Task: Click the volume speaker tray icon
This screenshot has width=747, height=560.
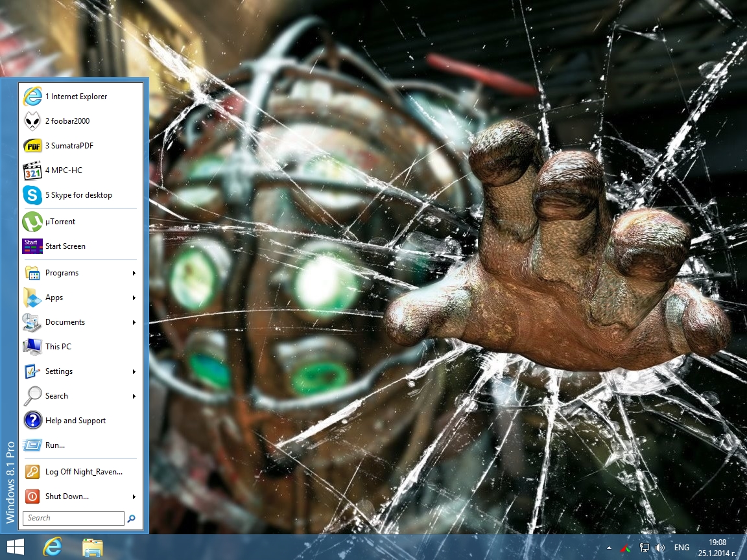Action: [x=660, y=548]
